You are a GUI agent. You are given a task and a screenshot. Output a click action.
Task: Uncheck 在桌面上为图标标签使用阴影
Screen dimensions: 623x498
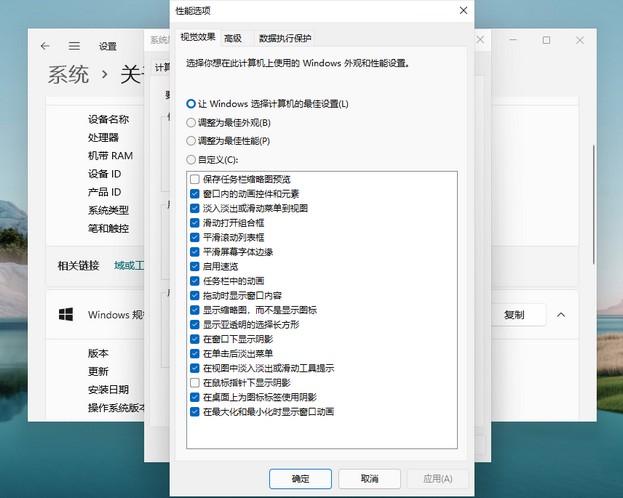pos(195,397)
